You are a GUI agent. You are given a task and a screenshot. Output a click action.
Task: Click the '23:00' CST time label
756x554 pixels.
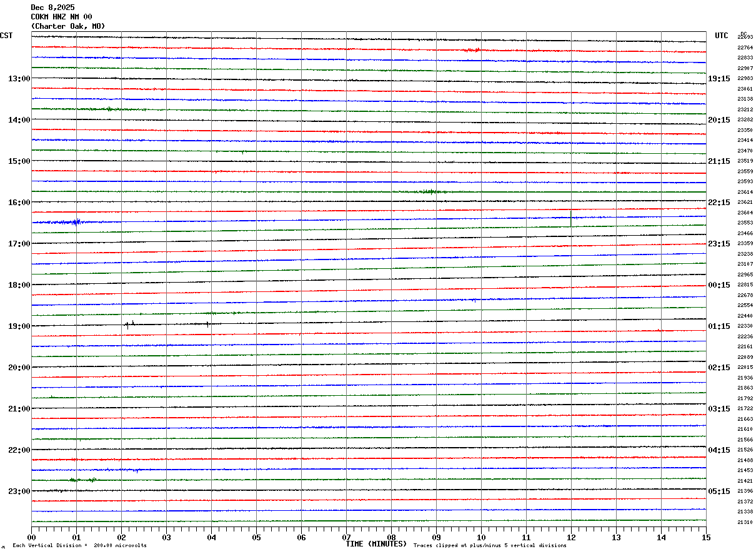click(19, 491)
